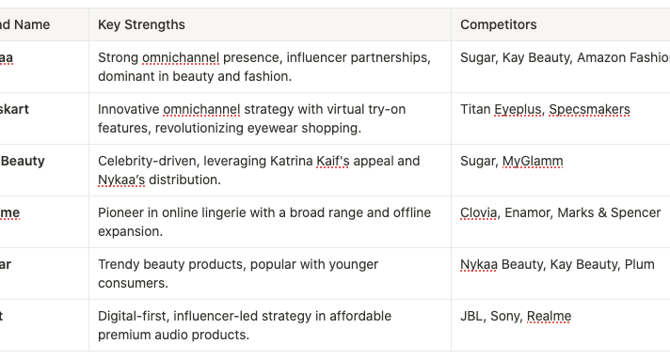Click the Sugar, Kay Beauty, Amazon Fashion cell
The width and height of the screenshot is (670, 360).
pyautogui.click(x=561, y=67)
